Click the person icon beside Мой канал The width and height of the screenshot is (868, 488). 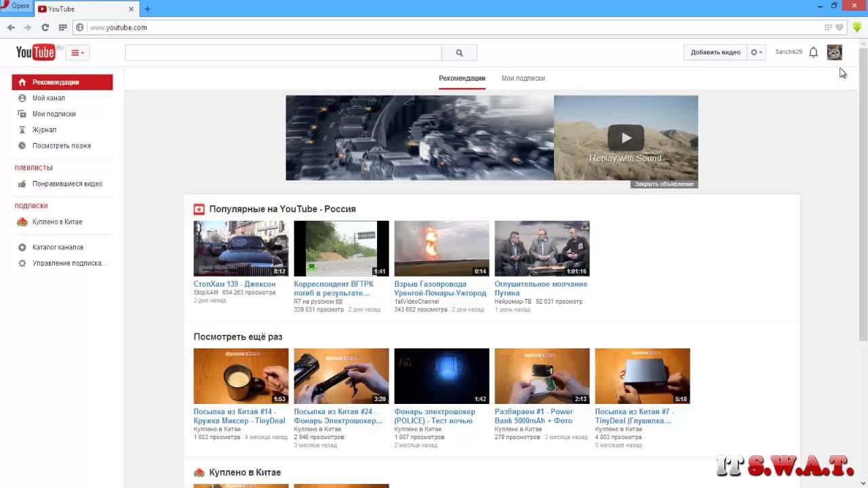pyautogui.click(x=22, y=98)
